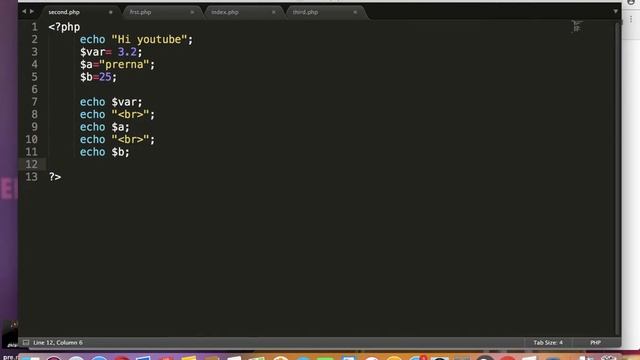Close the first.php tab
This screenshot has height=360, width=640.
(x=192, y=12)
